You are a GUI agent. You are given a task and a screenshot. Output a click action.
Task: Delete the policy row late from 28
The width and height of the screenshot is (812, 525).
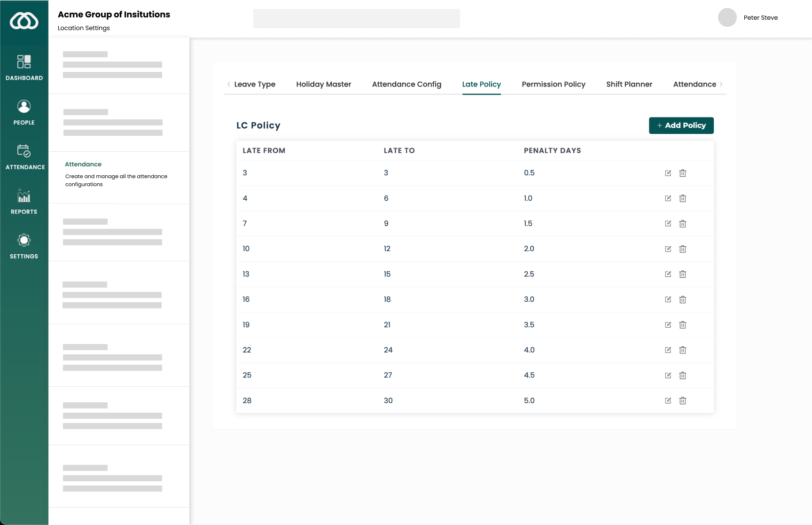point(683,401)
